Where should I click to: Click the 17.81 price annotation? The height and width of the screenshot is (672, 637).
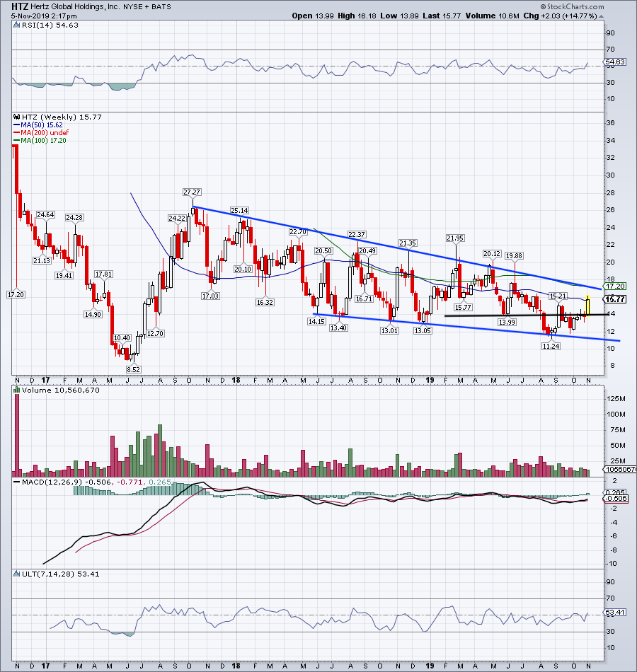pyautogui.click(x=103, y=274)
